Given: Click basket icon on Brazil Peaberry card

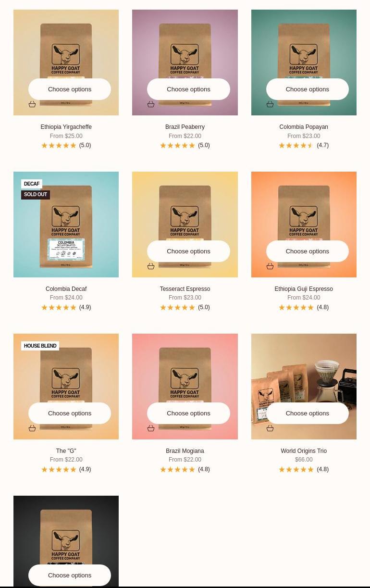Looking at the screenshot, I should pyautogui.click(x=151, y=104).
